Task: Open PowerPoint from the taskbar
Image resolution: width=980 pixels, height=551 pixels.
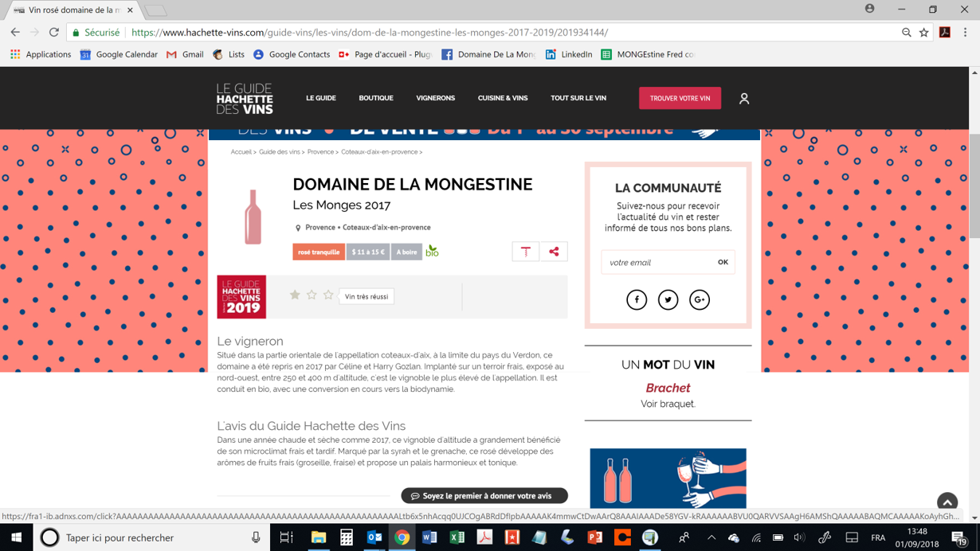Action: coord(594,537)
